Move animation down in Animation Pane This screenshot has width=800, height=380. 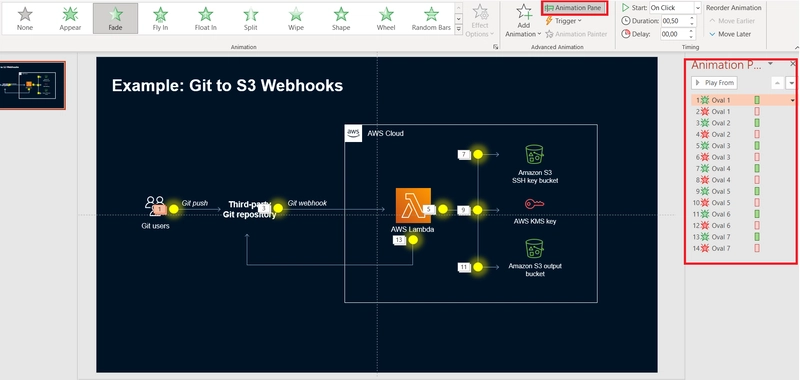pyautogui.click(x=791, y=83)
